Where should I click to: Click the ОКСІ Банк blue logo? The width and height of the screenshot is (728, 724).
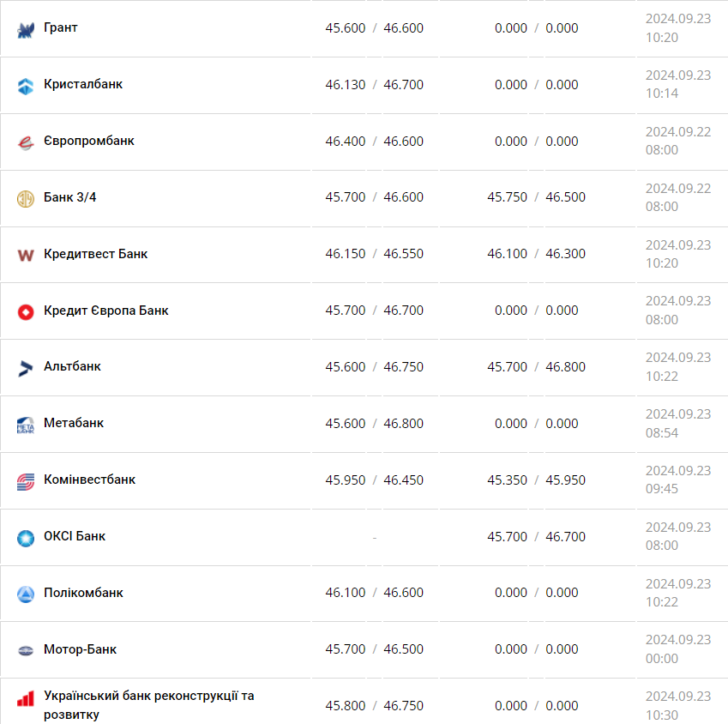coord(25,538)
